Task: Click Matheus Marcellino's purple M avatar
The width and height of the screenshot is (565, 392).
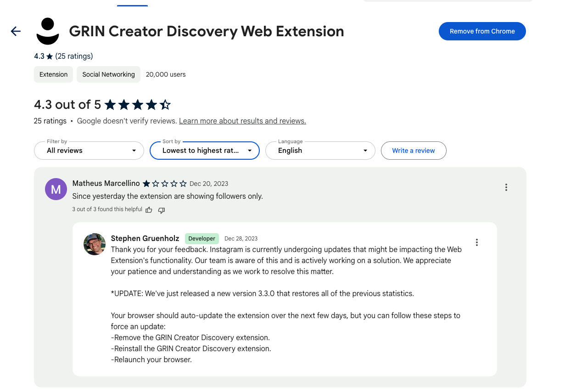Action: point(56,189)
